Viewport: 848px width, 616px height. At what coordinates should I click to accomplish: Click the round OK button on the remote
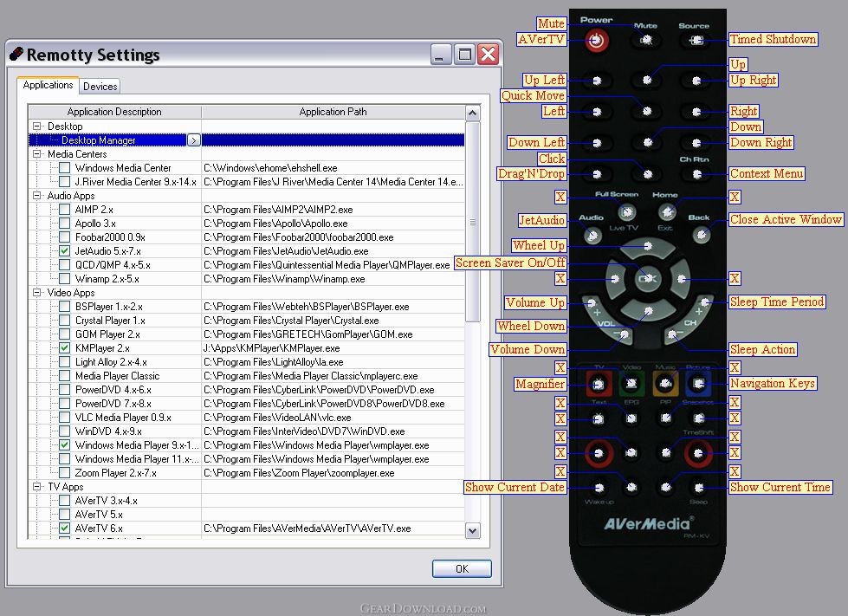click(647, 278)
